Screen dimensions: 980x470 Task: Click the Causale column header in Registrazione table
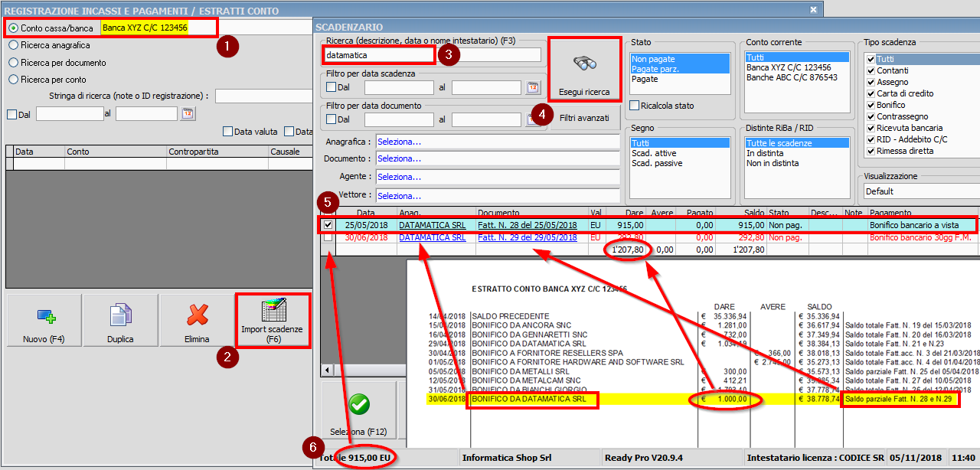point(290,152)
